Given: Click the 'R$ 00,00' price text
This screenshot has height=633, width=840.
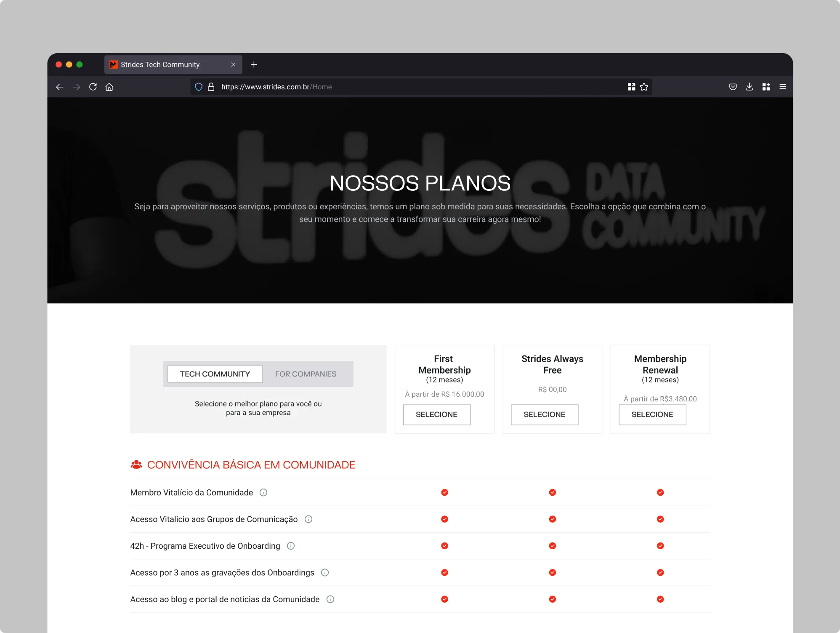Looking at the screenshot, I should (x=553, y=390).
